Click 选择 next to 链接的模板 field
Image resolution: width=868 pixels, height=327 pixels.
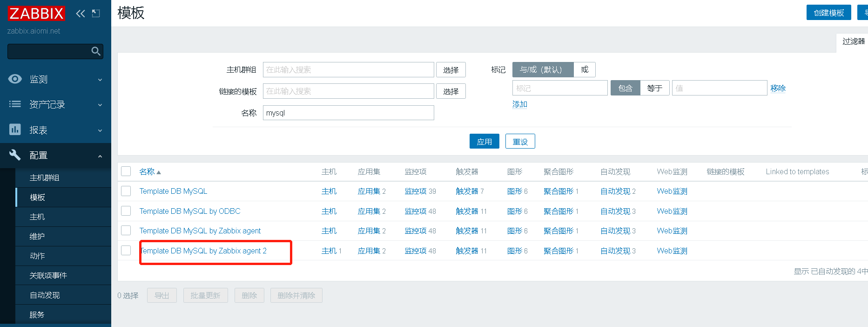pos(451,91)
